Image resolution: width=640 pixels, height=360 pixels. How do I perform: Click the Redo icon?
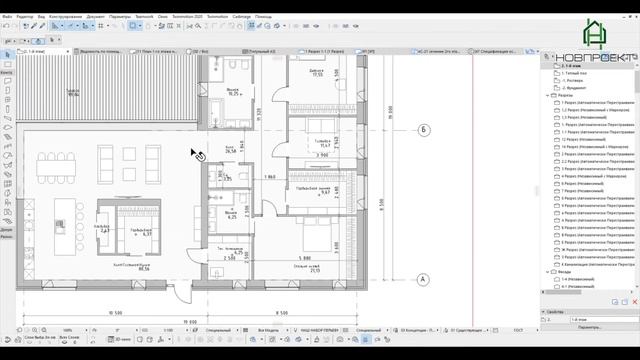pos(15,26)
